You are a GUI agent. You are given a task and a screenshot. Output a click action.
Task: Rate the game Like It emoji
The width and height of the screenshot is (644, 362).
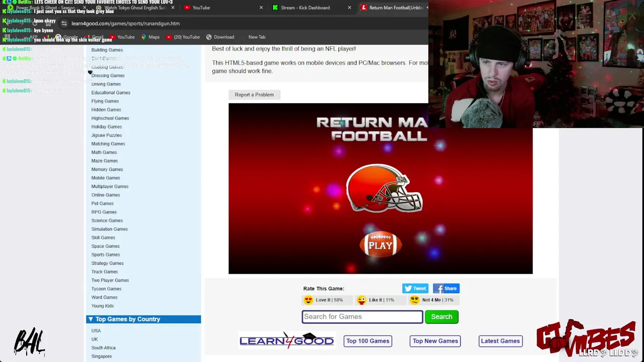pyautogui.click(x=361, y=300)
